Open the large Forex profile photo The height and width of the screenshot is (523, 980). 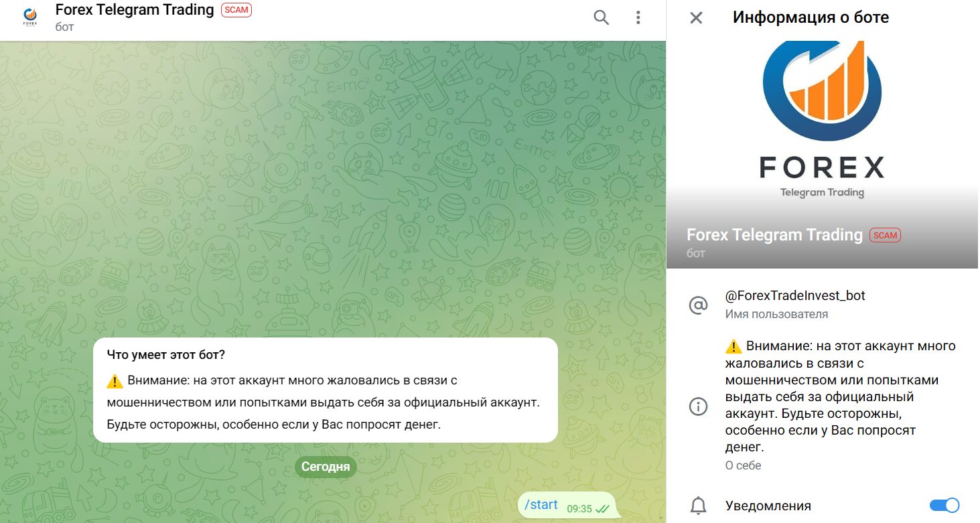822,155
